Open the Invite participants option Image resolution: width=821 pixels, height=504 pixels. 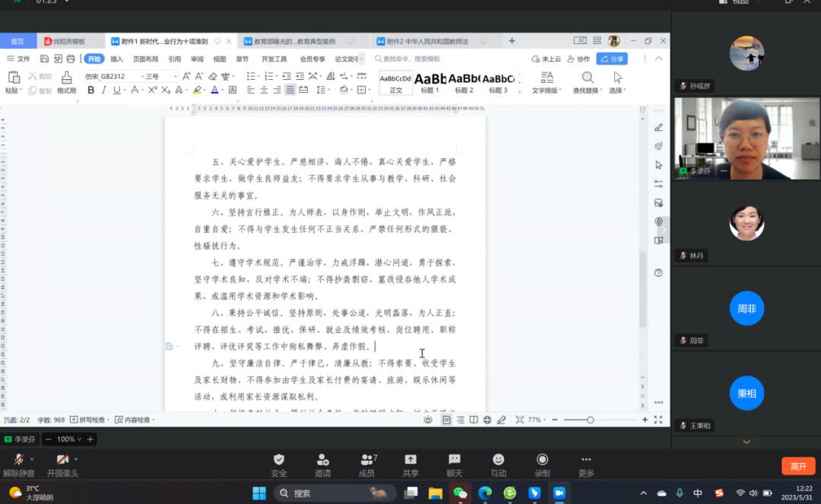pyautogui.click(x=322, y=465)
